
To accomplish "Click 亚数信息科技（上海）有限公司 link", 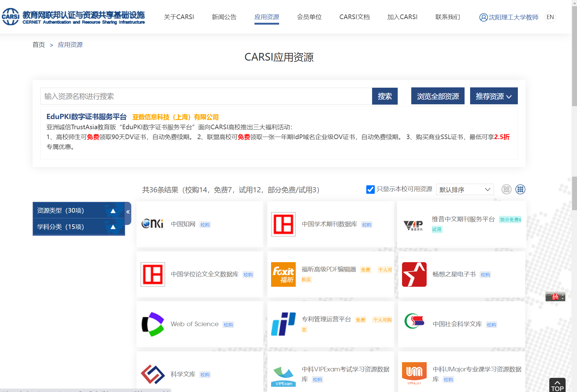I will click(x=176, y=117).
